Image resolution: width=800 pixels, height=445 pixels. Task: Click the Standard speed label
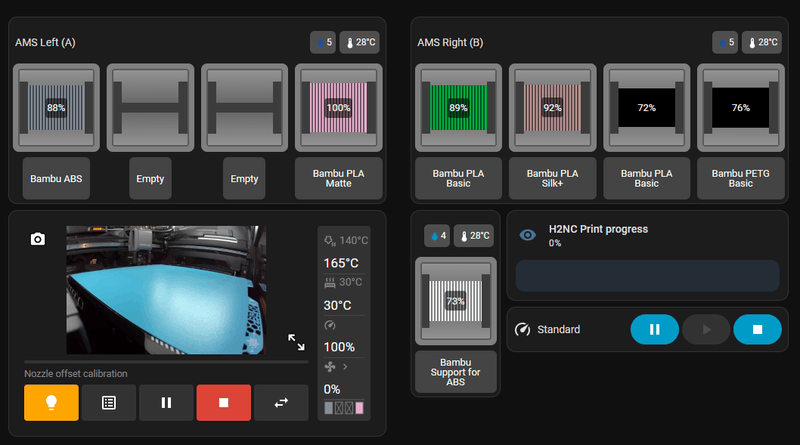(x=559, y=330)
